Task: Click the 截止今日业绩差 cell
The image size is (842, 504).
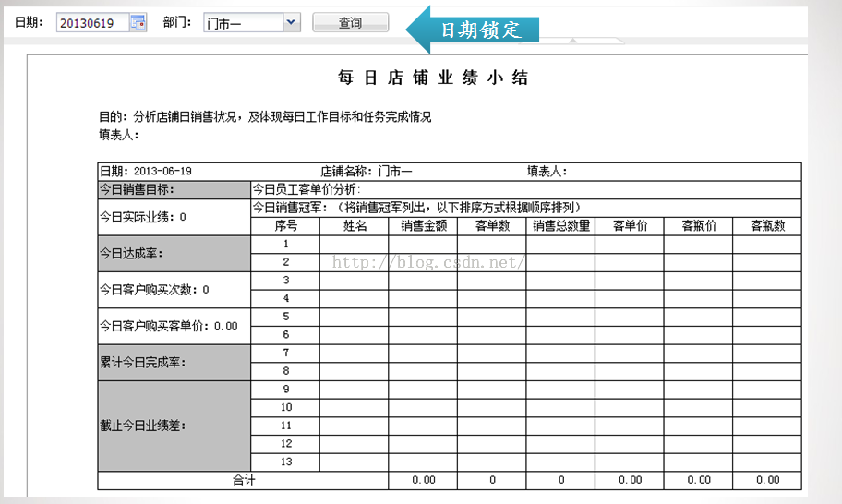Action: tap(174, 426)
